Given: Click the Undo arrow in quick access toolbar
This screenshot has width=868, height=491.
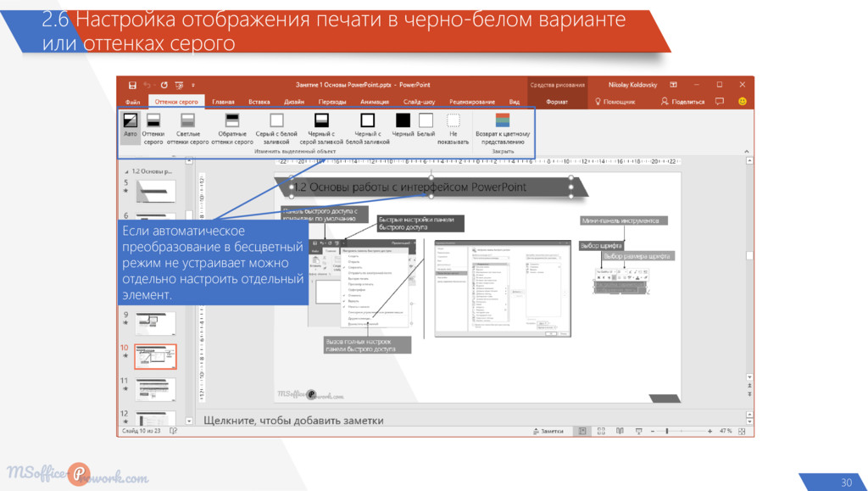Looking at the screenshot, I should [147, 86].
